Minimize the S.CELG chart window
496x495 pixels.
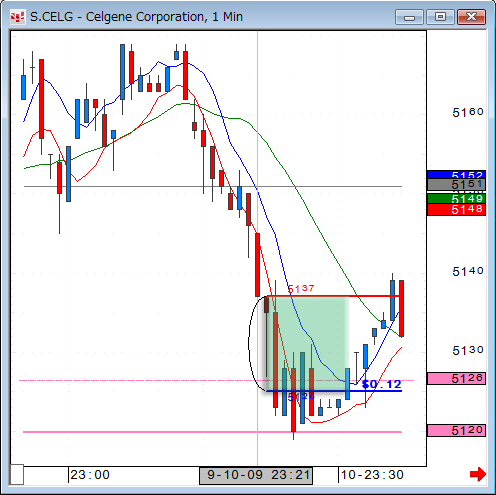[409, 17]
